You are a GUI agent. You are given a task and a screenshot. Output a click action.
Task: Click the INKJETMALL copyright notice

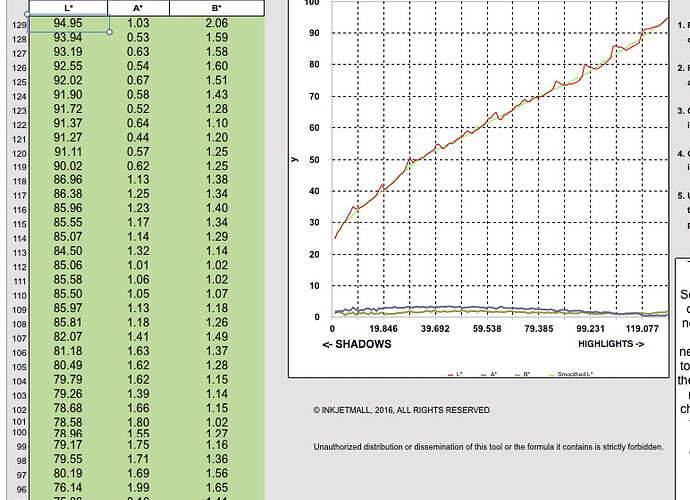[x=401, y=410]
